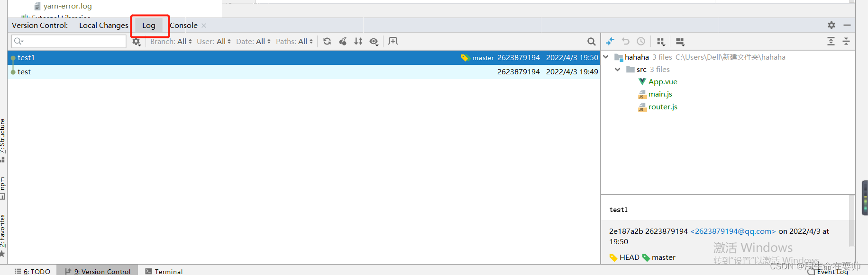
Task: Switch to the Local Changes tab
Action: point(104,26)
